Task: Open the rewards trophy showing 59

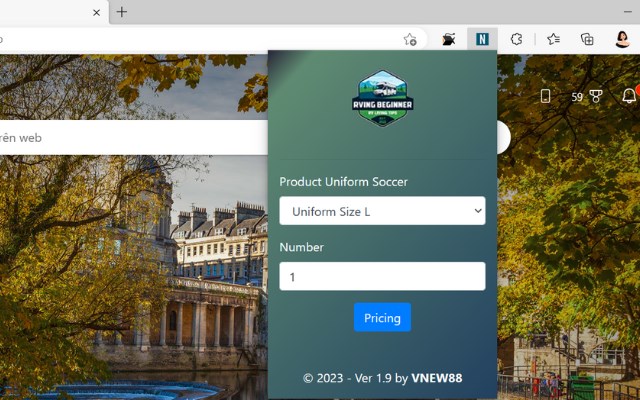Action: pos(587,97)
